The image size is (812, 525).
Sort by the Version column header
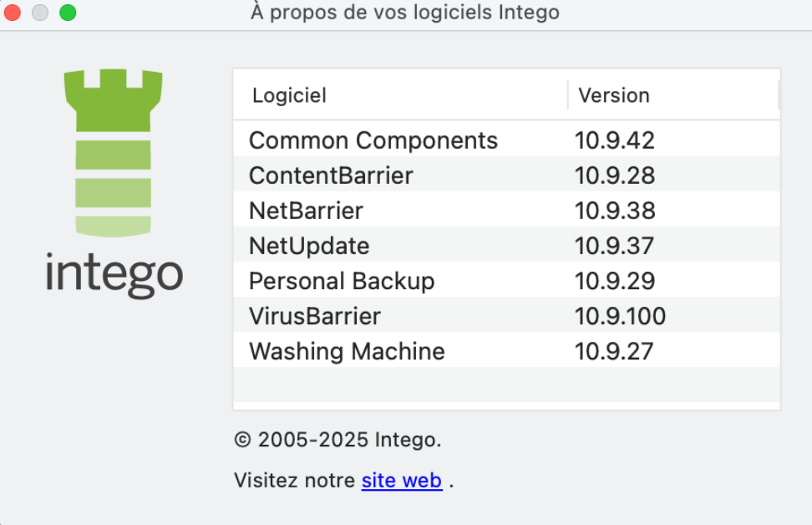[x=614, y=95]
